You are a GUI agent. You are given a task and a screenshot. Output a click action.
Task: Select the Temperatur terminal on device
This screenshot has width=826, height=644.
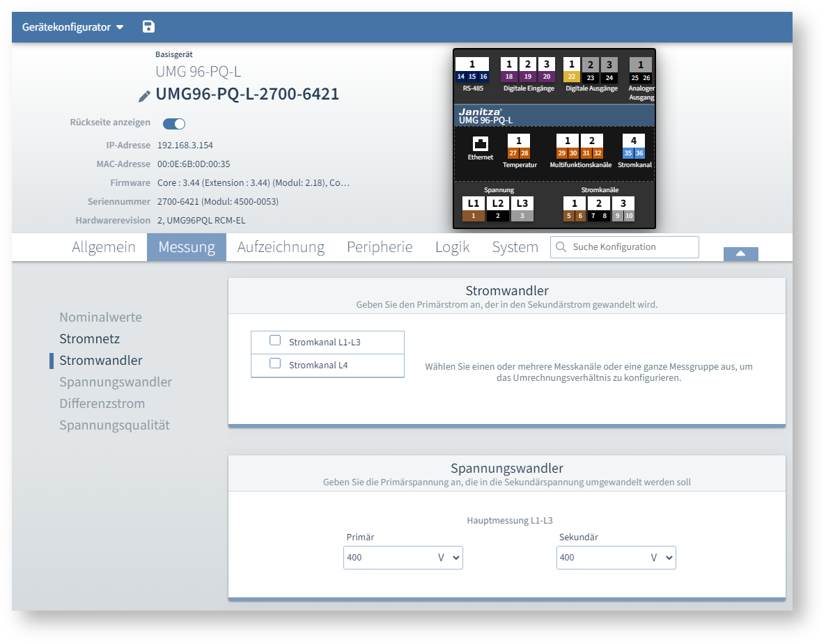[519, 147]
